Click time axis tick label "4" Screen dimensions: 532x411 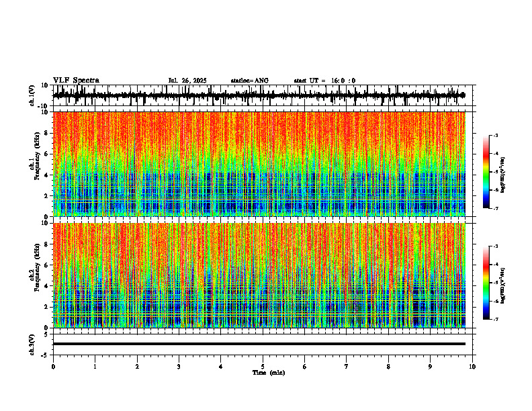[x=221, y=367]
